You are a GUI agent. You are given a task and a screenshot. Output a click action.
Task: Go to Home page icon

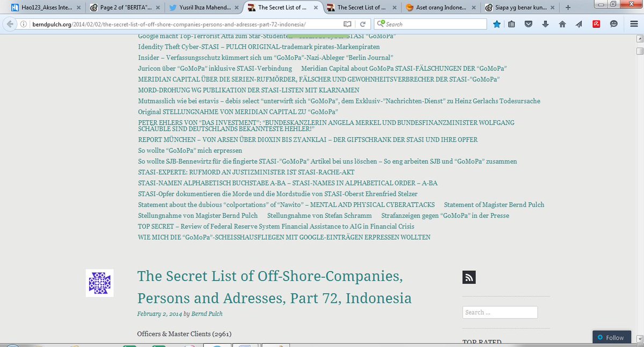coord(562,24)
